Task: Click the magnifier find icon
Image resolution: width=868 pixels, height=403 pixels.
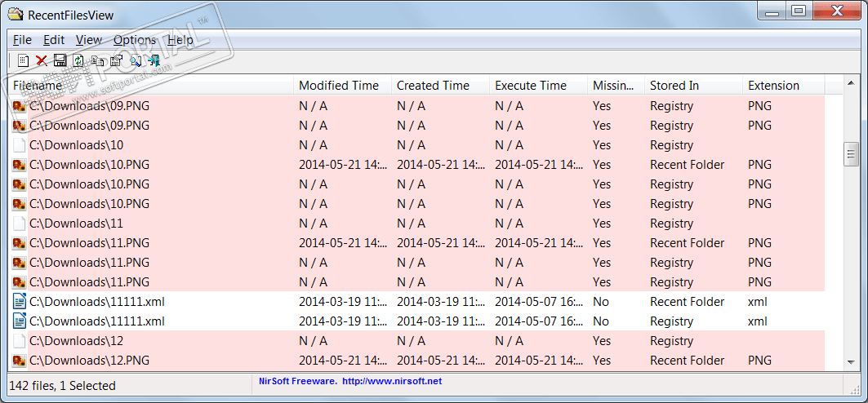Action: click(x=136, y=60)
